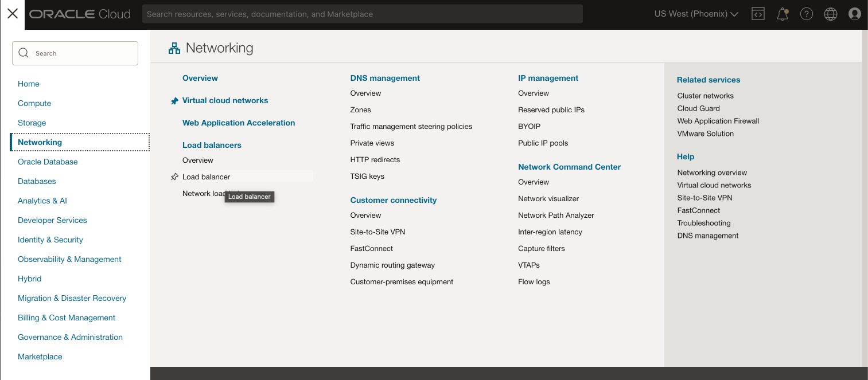
Task: Select Storage in the sidebar menu
Action: (x=32, y=123)
